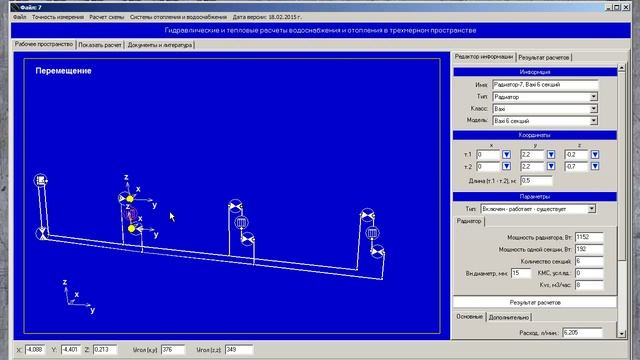Click the т.1 z field showing -0,2
640x360 pixels.
(x=576, y=155)
